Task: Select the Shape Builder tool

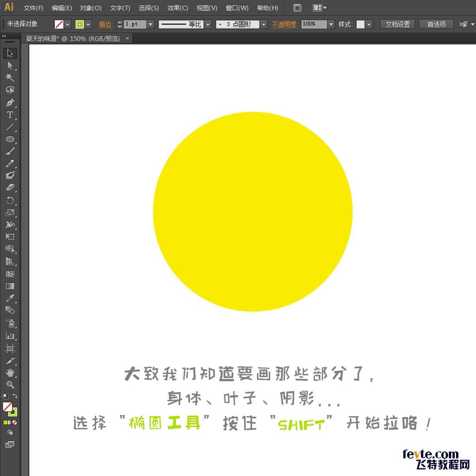Action: pyautogui.click(x=10, y=249)
